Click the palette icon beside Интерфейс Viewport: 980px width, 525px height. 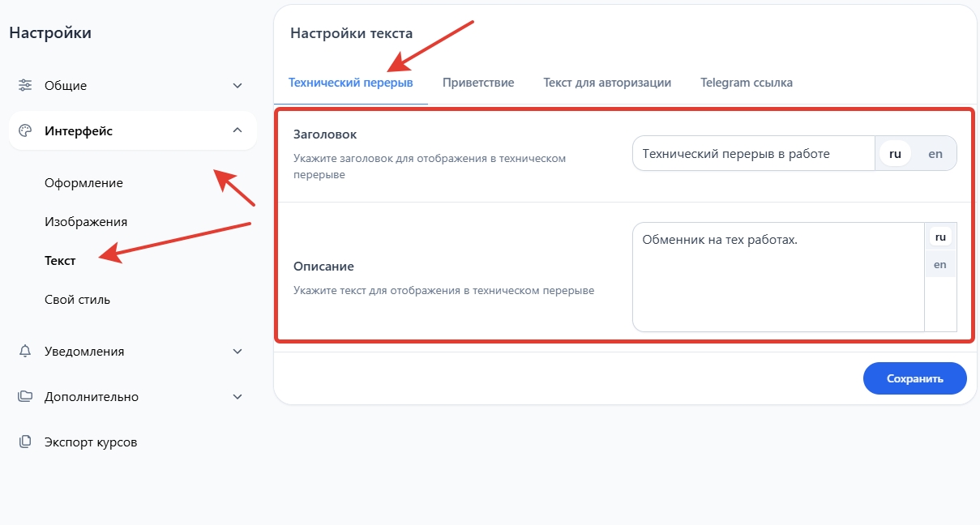coord(25,130)
